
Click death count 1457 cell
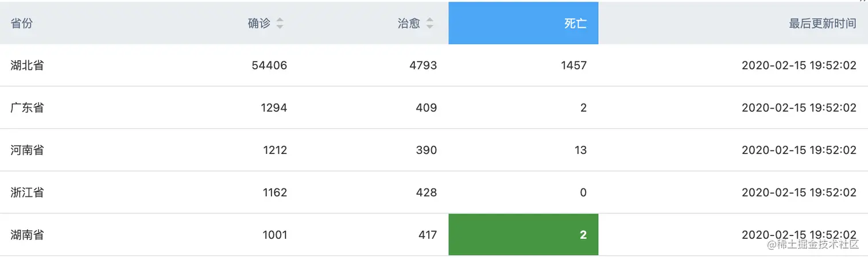pos(573,65)
